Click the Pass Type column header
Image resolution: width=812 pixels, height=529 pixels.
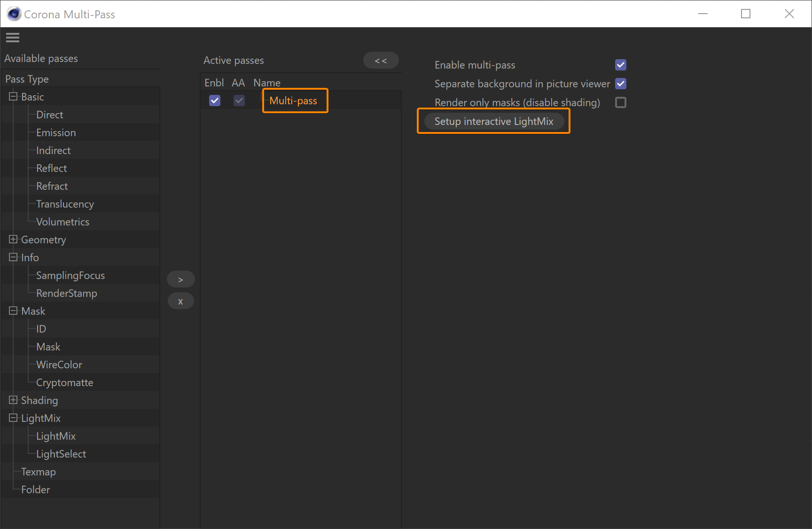(x=27, y=79)
